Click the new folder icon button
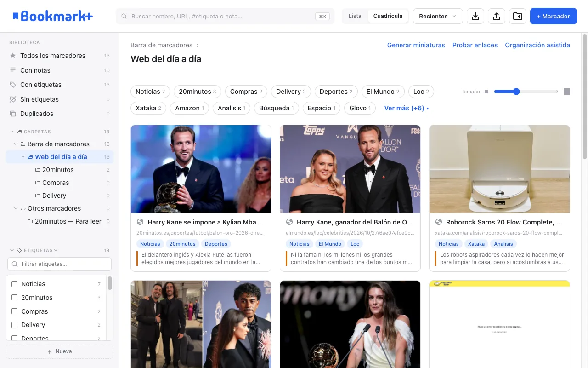 click(x=518, y=16)
